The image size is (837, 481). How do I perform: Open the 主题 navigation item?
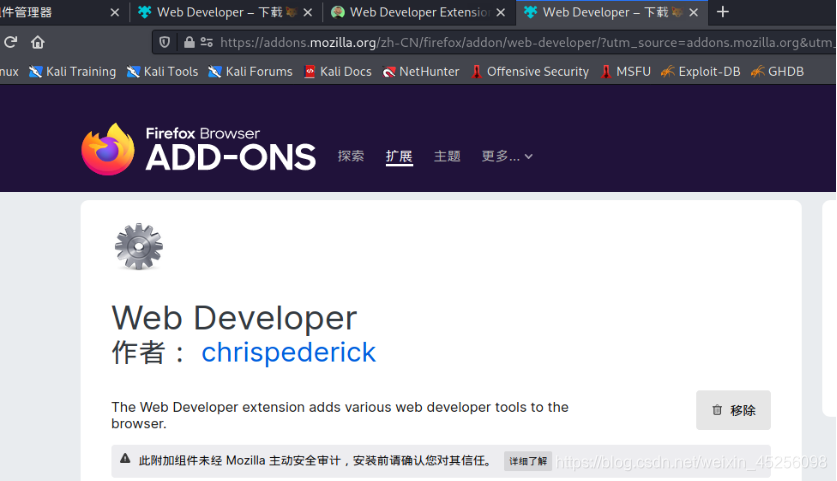coord(447,156)
